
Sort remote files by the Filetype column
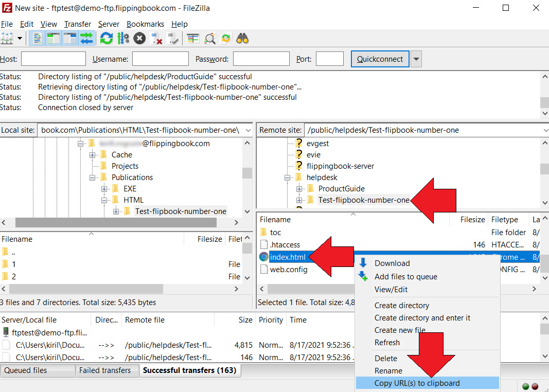pos(508,220)
